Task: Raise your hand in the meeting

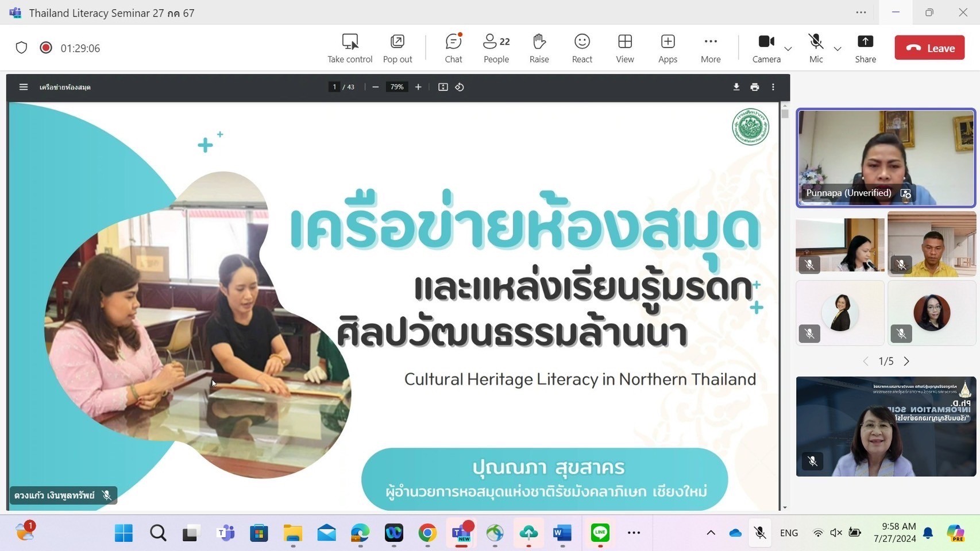Action: click(x=538, y=48)
